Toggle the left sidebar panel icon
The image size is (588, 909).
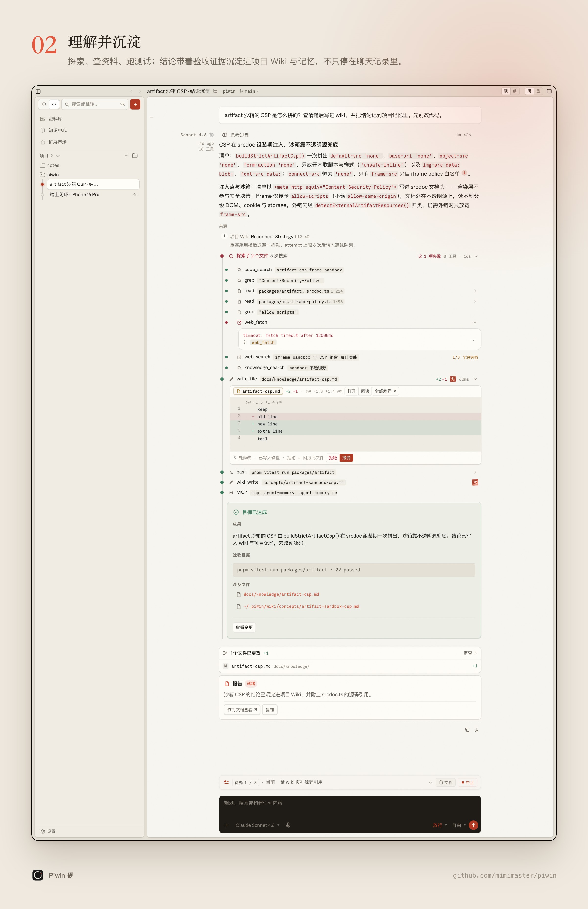tap(38, 91)
